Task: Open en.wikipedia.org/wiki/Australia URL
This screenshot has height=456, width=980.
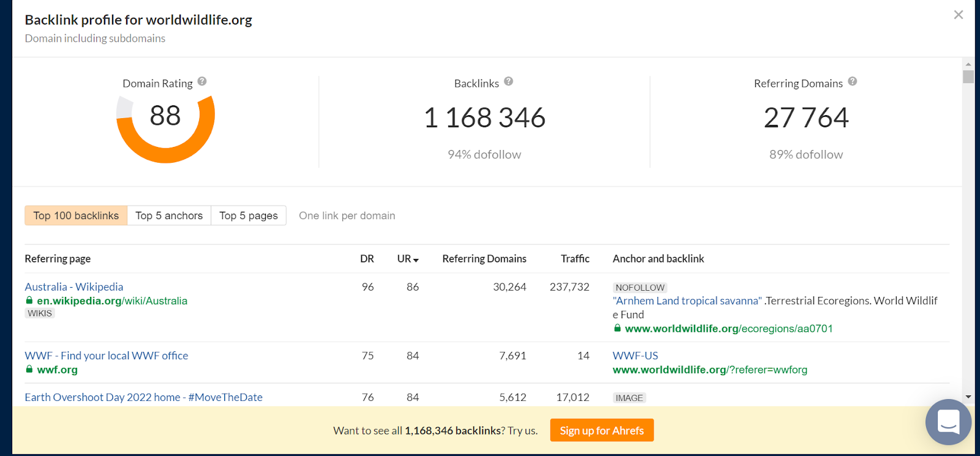Action: (112, 301)
